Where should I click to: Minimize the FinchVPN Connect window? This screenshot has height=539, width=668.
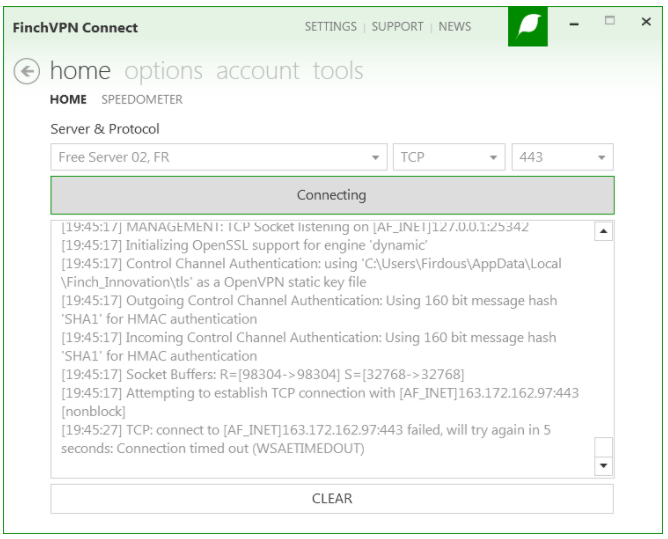(x=574, y=24)
